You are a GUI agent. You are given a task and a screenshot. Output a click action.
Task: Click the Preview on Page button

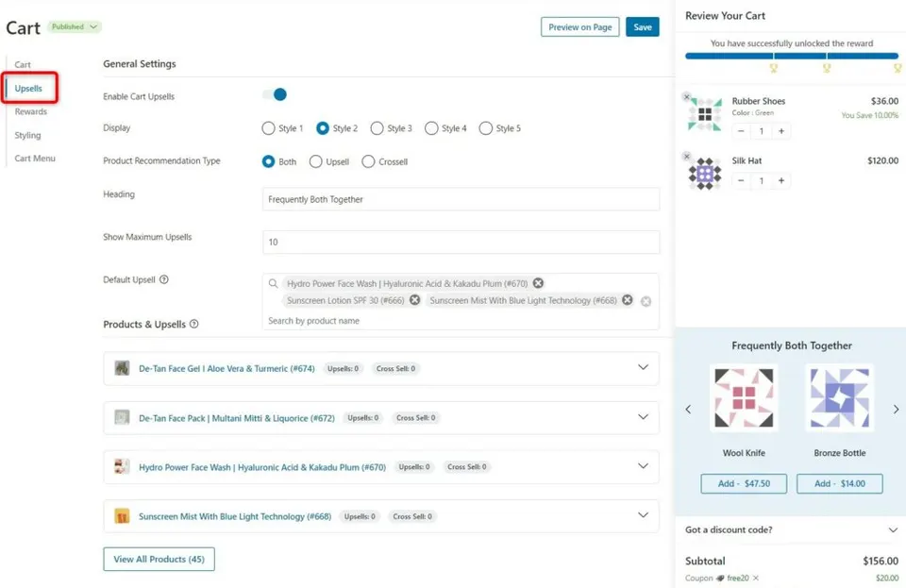pos(580,27)
